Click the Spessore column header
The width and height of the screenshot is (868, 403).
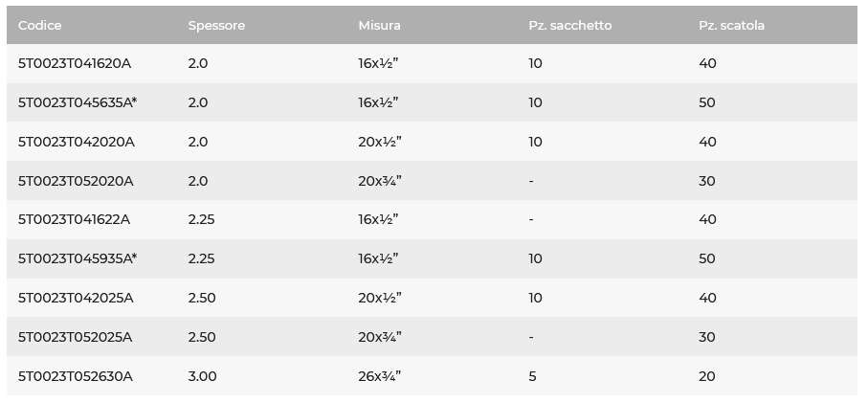(216, 25)
